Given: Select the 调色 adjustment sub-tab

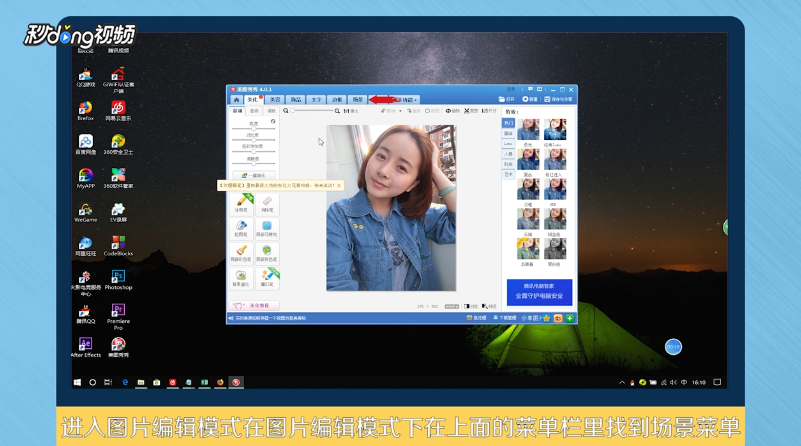Looking at the screenshot, I should tap(271, 111).
